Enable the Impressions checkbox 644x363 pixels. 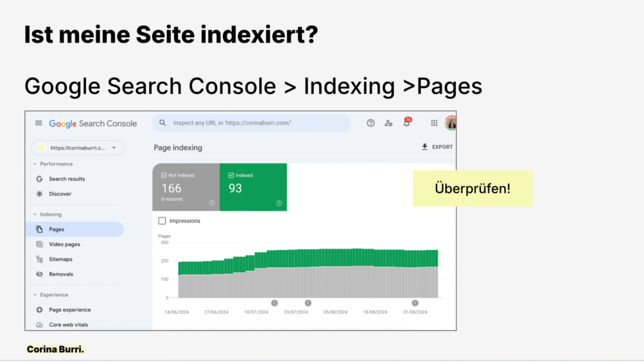[162, 221]
